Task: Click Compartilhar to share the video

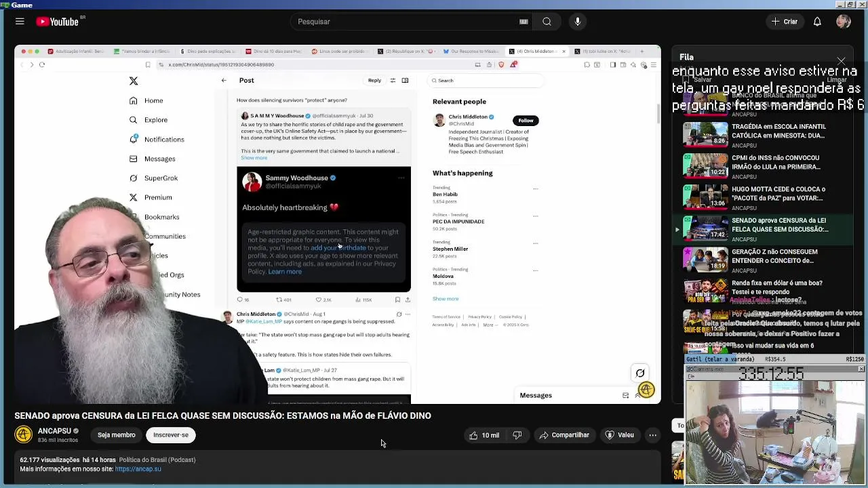Action: click(x=564, y=435)
